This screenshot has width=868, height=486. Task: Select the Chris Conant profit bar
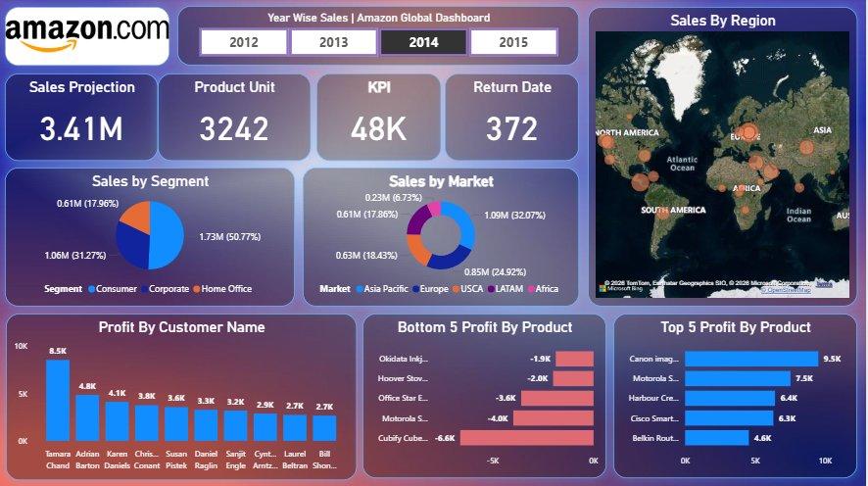pos(147,423)
